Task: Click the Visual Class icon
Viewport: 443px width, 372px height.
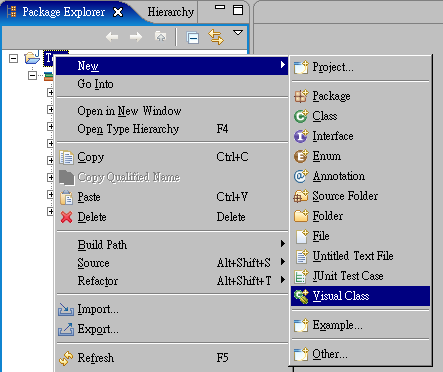Action: click(301, 296)
